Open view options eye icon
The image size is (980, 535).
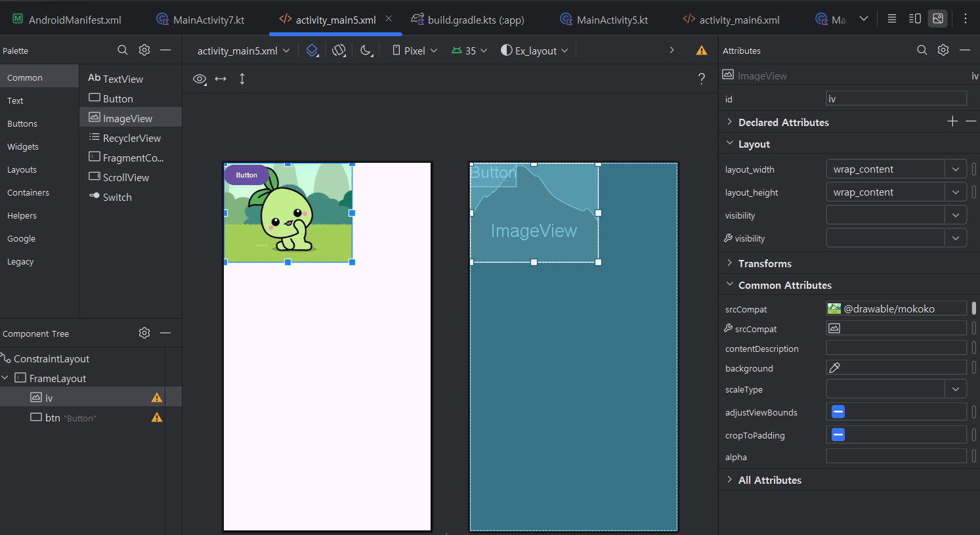click(200, 79)
